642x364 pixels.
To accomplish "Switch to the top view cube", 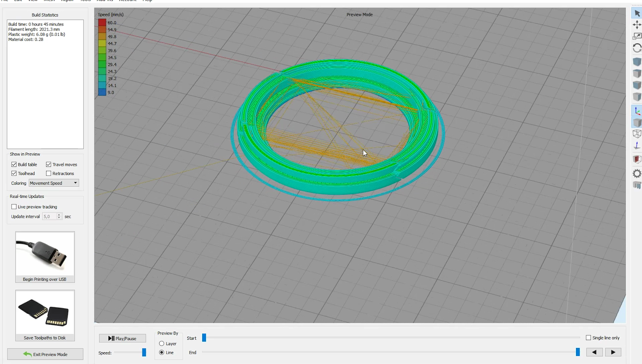I will point(637,73).
